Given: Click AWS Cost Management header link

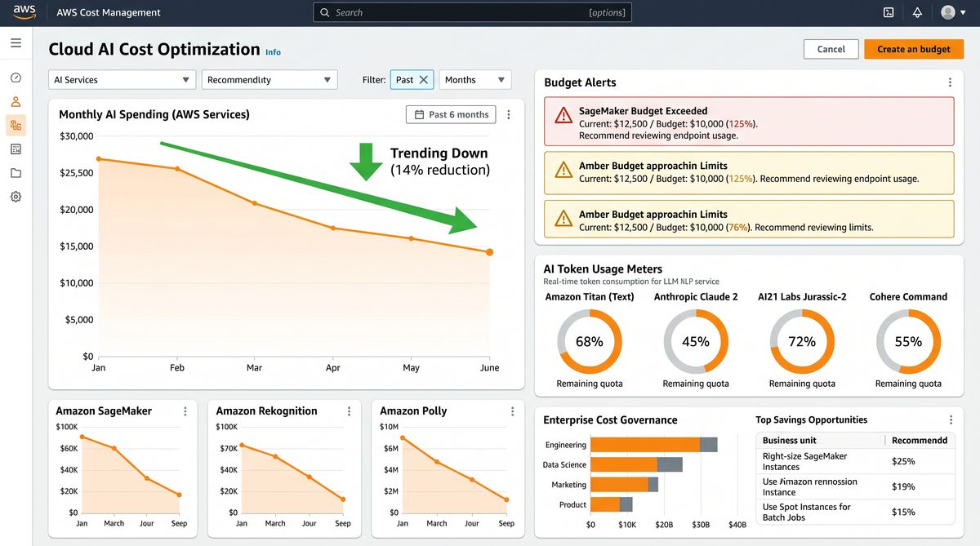Looking at the screenshot, I should point(109,12).
